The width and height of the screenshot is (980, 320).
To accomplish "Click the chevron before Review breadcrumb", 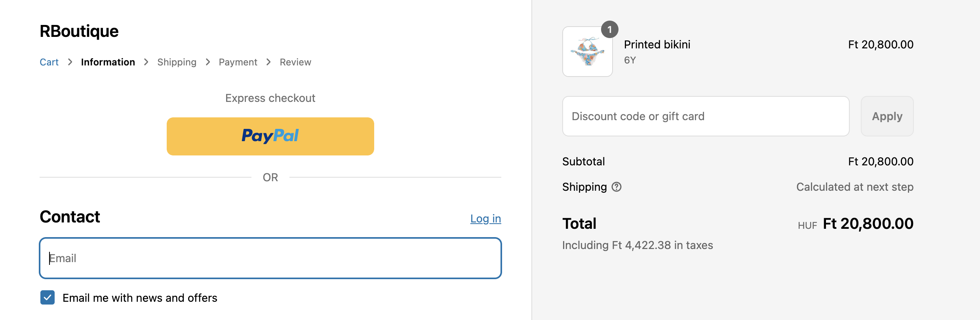I will [x=268, y=62].
